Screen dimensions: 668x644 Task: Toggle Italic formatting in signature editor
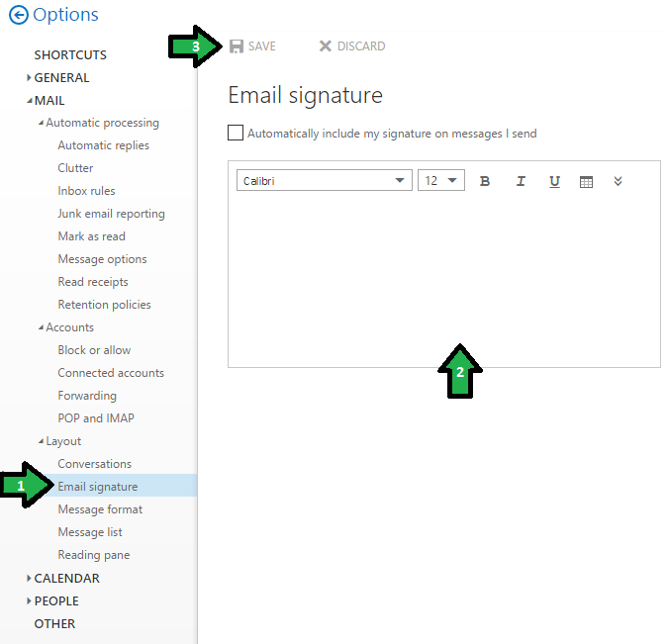[x=521, y=181]
